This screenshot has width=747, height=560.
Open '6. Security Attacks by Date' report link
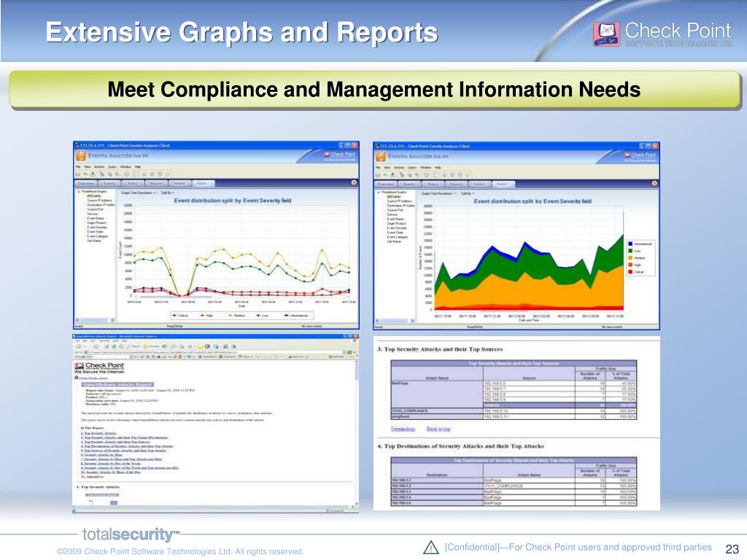pos(101,455)
